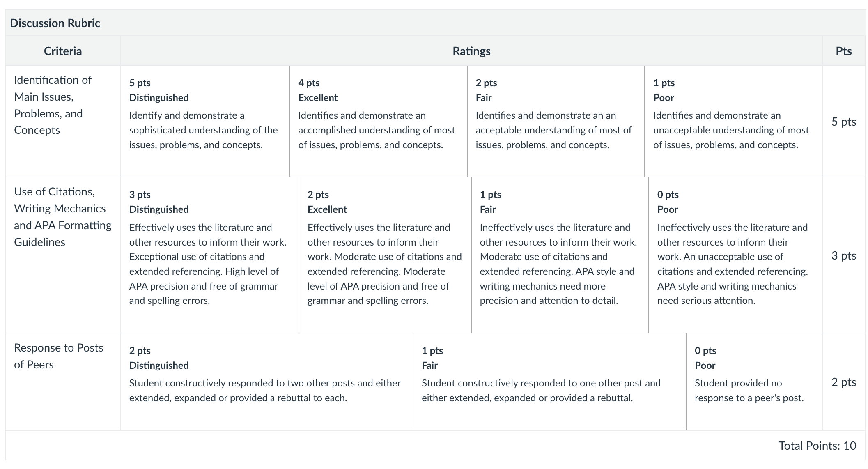
Task: Pick the 1 pts Poor rating for Identification
Action: pos(734,121)
